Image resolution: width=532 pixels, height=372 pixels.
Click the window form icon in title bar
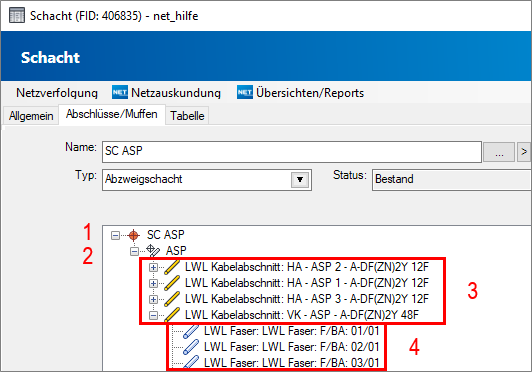click(17, 16)
